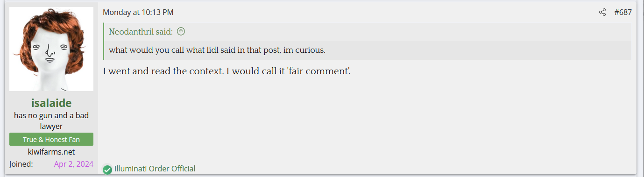This screenshot has height=177, width=644.
Task: Follow the 'Neodanthril said:' quote link
Action: point(141,32)
